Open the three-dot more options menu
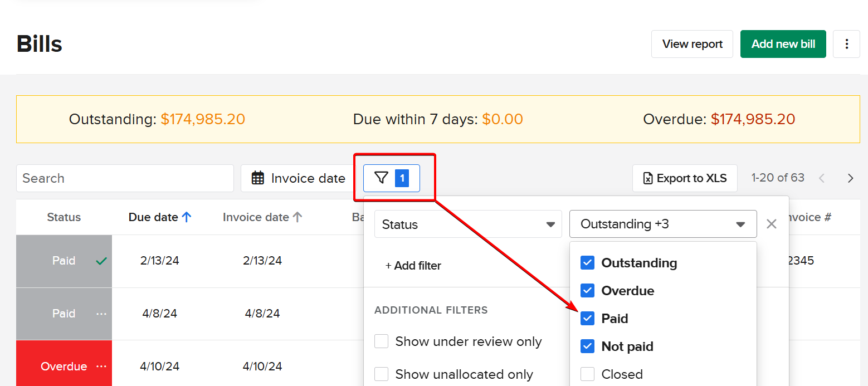Viewport: 868px width, 386px height. coord(846,44)
